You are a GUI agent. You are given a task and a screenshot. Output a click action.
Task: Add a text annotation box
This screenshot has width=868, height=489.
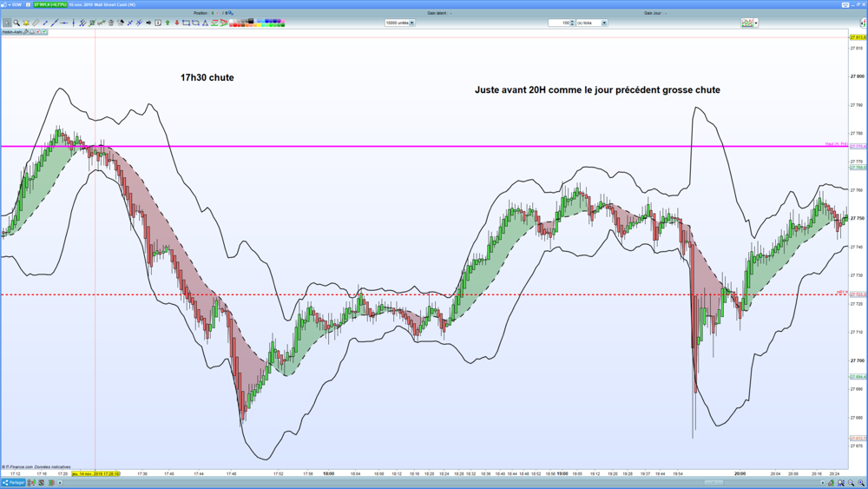158,23
